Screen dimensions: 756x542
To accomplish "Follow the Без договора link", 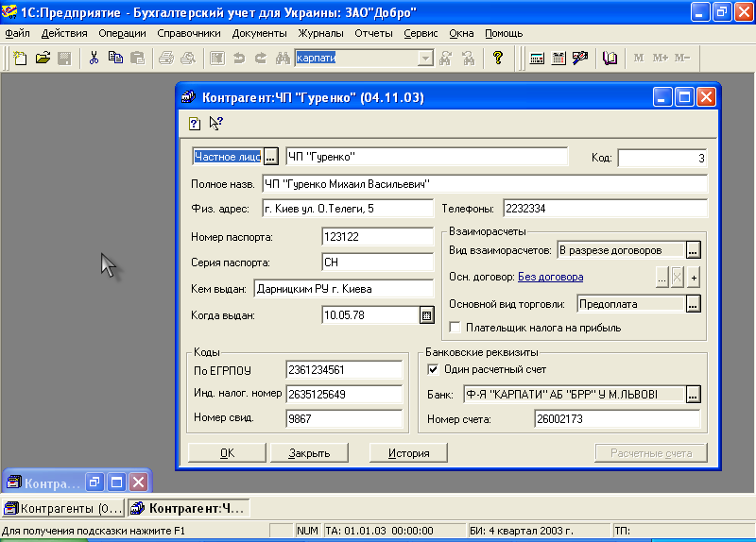I will [550, 277].
